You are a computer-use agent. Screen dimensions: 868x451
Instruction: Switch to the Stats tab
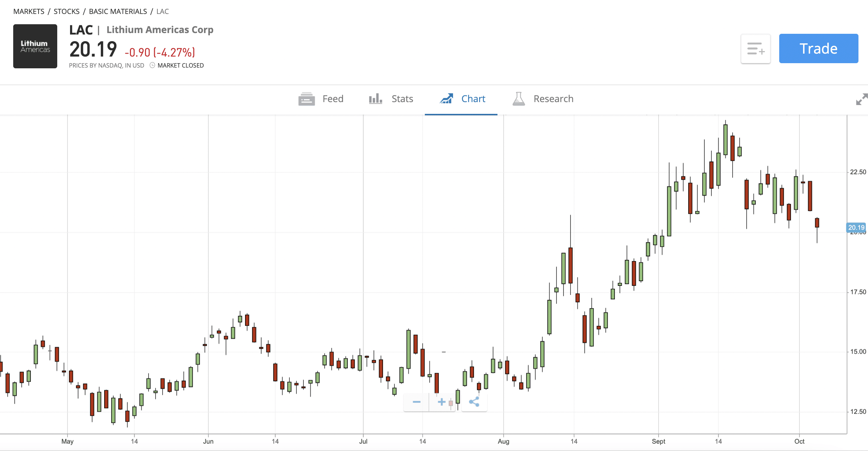click(x=391, y=99)
